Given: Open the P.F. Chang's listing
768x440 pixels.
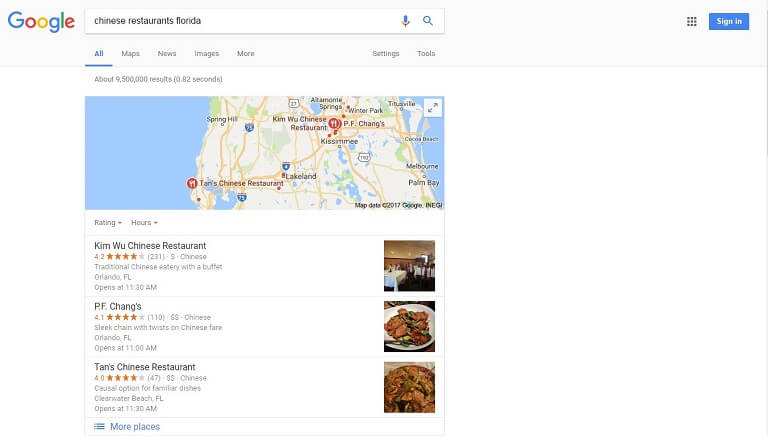Looking at the screenshot, I should click(118, 306).
